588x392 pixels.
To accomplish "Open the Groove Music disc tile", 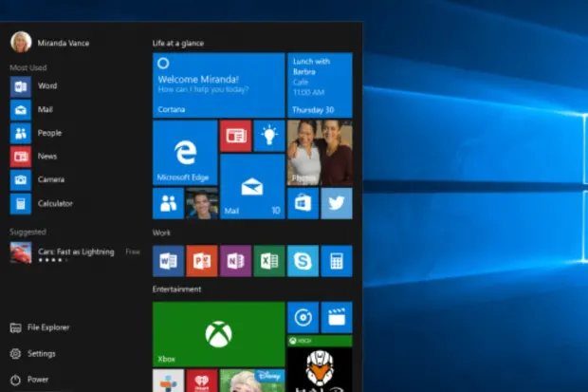I will click(303, 317).
